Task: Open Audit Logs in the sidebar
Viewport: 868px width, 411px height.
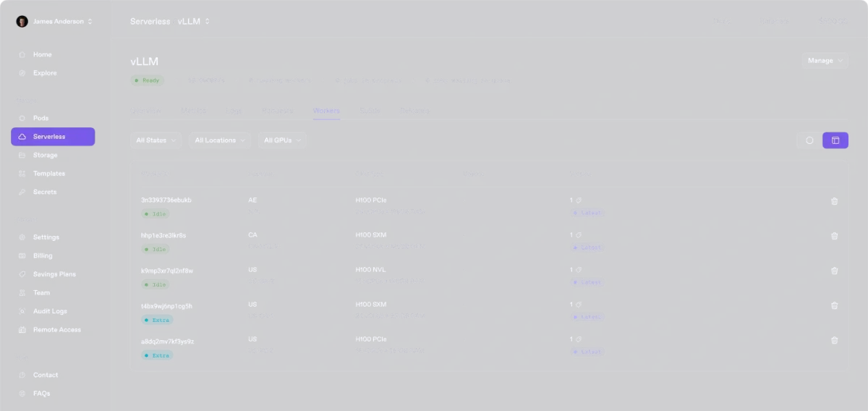Action: click(x=53, y=311)
